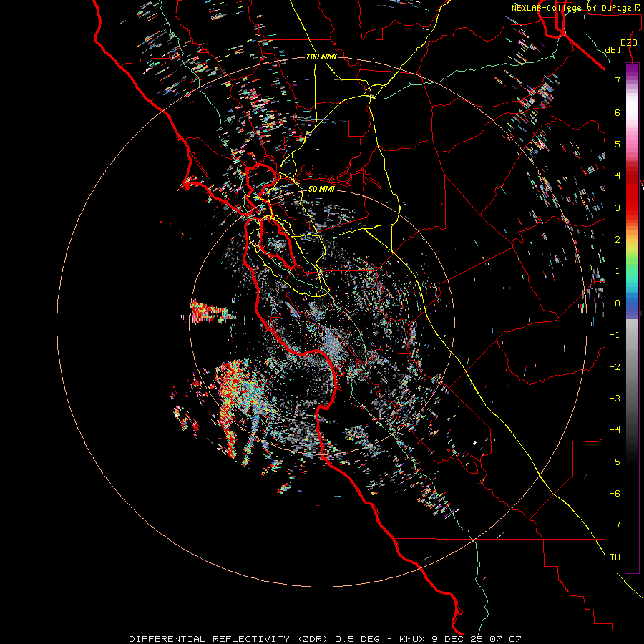Click the "2" value on the dB scale

coord(618,240)
